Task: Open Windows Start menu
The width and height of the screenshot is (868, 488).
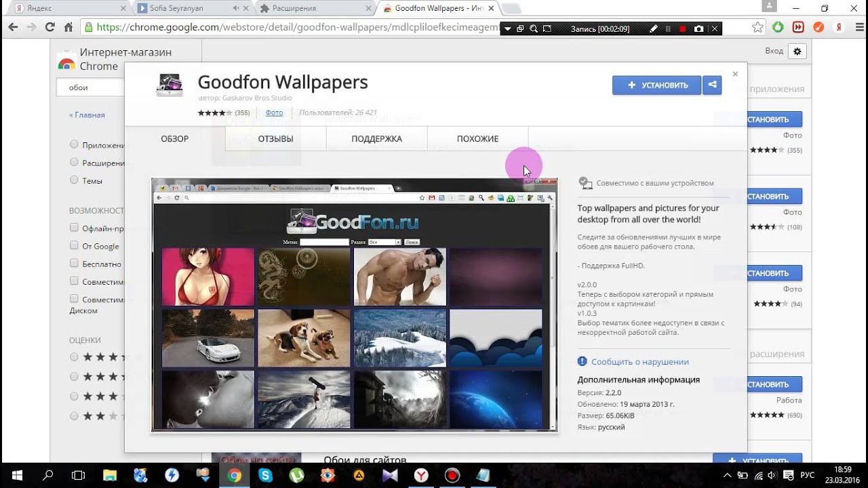Action: (16, 475)
